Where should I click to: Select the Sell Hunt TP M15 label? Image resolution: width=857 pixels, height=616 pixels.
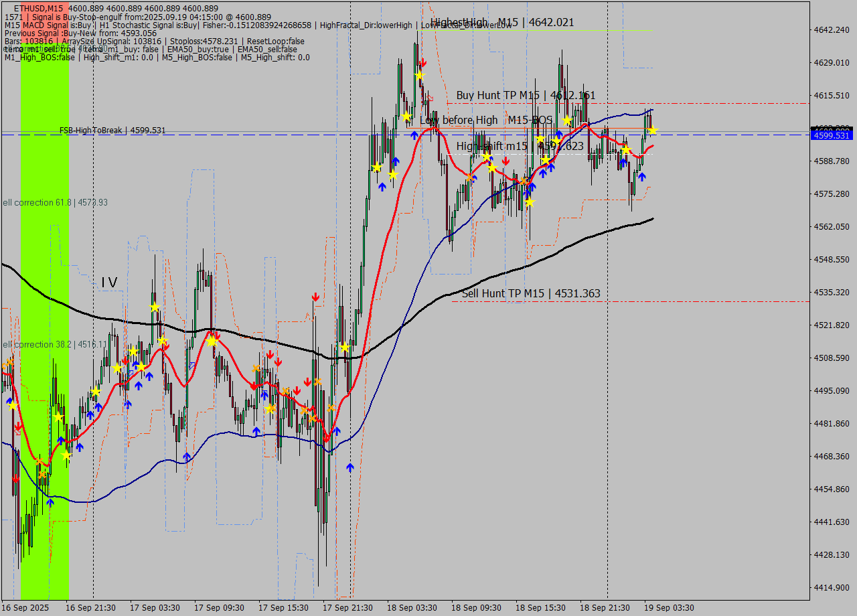pos(531,293)
